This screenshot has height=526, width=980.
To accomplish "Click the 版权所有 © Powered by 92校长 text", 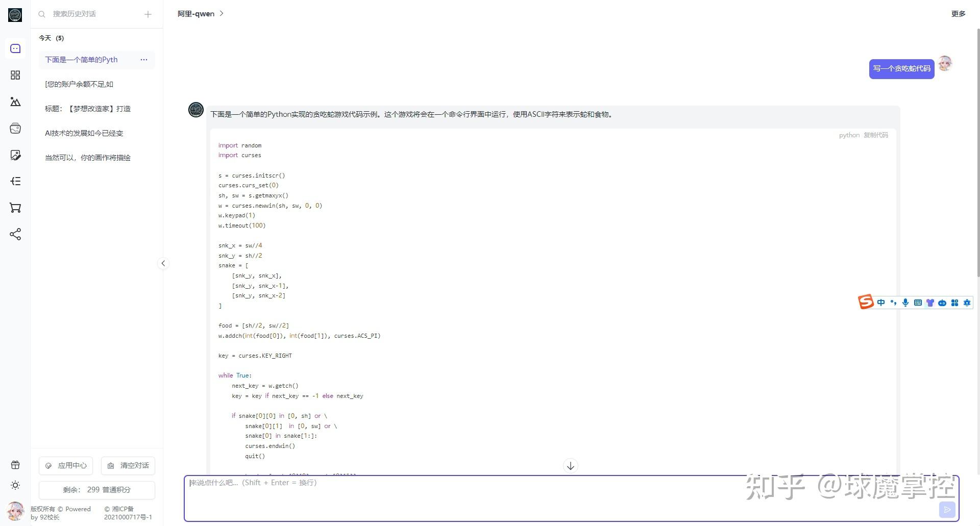I will (61, 513).
